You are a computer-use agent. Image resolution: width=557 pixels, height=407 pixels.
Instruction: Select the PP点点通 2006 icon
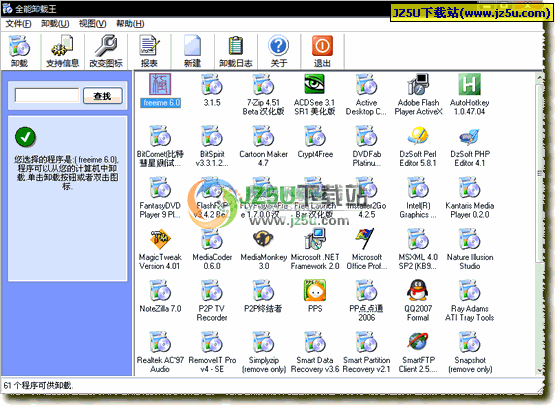(x=366, y=290)
